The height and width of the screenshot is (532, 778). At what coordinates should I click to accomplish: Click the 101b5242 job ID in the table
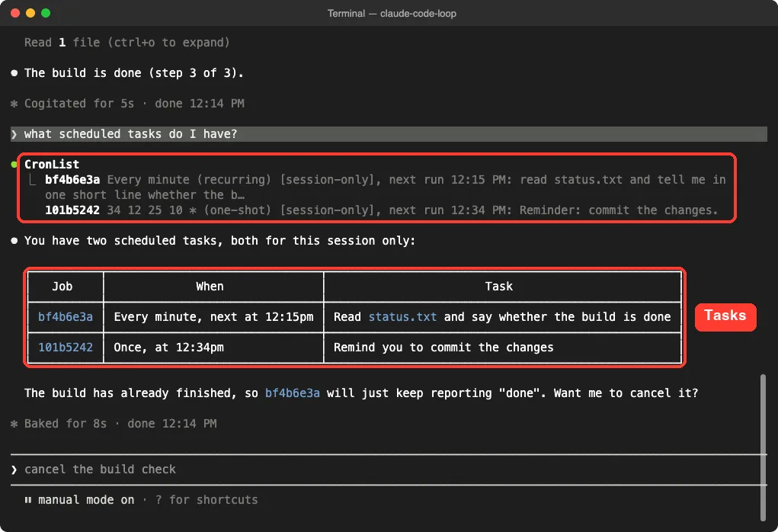coord(66,348)
